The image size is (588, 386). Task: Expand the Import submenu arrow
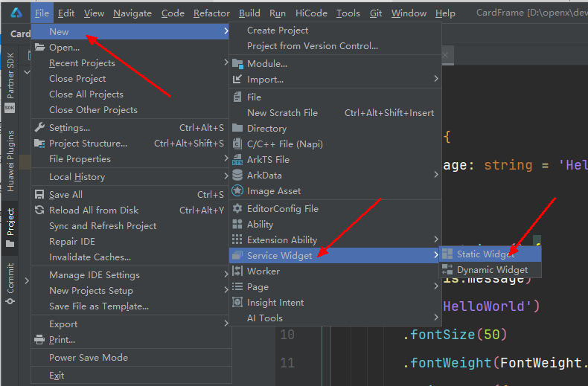point(435,78)
